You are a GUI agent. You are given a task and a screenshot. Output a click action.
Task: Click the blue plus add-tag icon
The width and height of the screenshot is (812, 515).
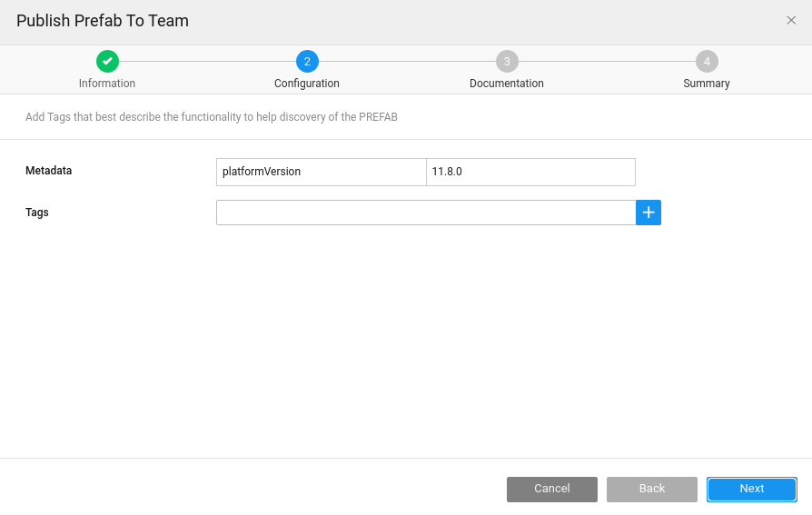[649, 213]
